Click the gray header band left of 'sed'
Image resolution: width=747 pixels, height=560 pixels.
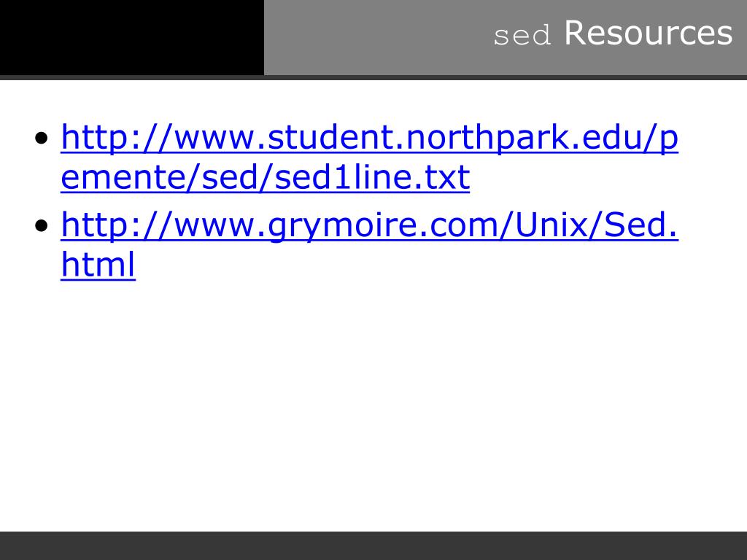[x=376, y=38]
